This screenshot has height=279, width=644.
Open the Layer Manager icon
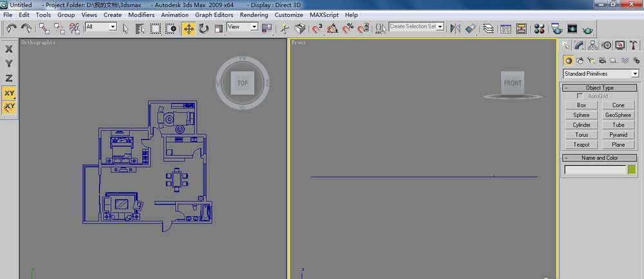[488, 28]
